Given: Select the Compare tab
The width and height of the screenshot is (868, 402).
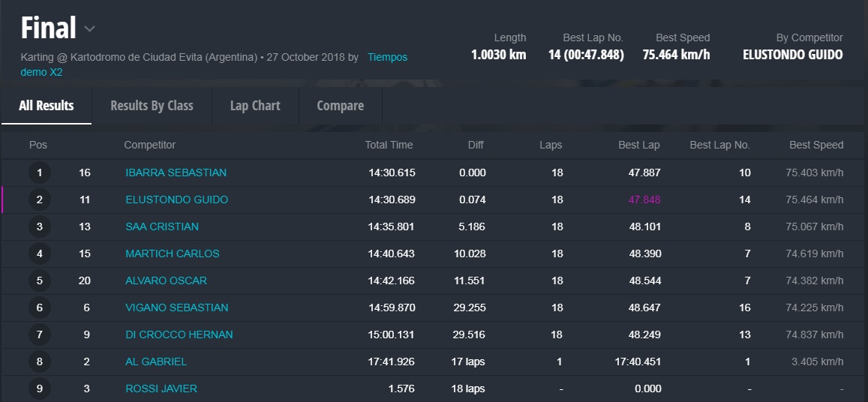Looking at the screenshot, I should 340,106.
